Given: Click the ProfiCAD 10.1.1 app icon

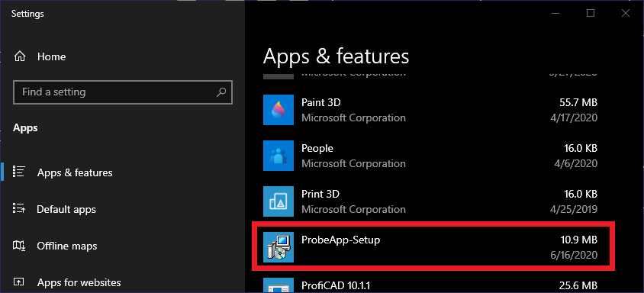Looking at the screenshot, I should pyautogui.click(x=279, y=285).
